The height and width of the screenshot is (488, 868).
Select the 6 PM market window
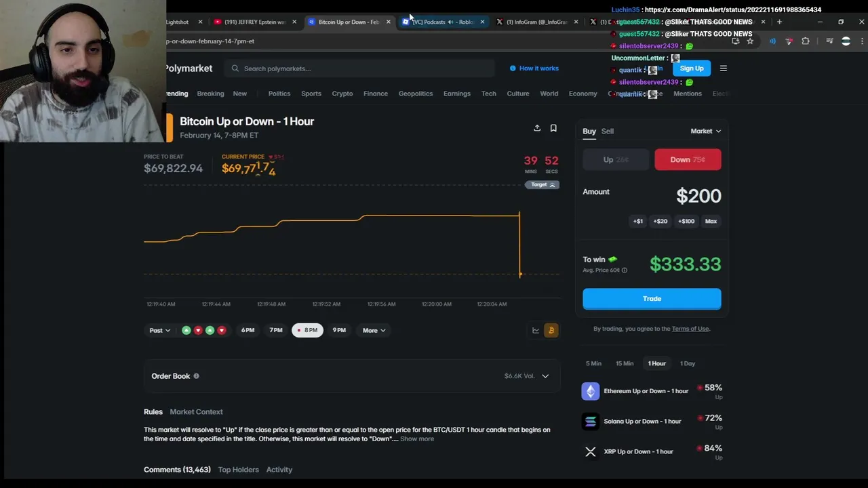[248, 330]
